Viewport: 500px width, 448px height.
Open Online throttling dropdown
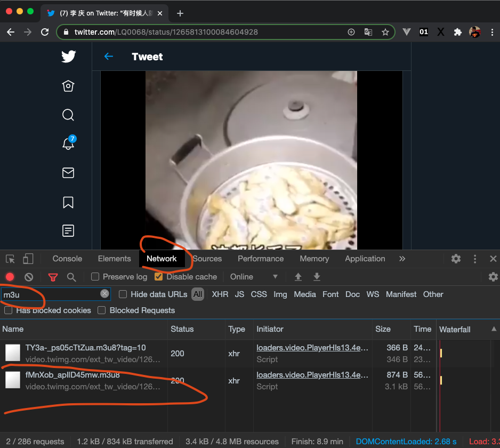point(254,277)
